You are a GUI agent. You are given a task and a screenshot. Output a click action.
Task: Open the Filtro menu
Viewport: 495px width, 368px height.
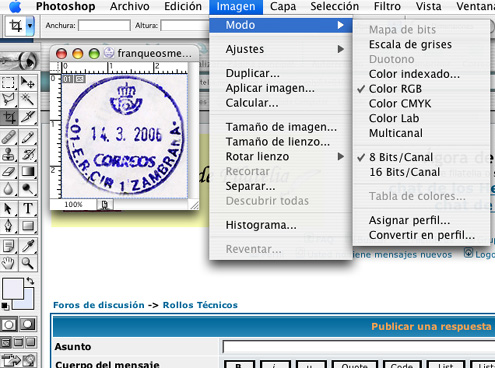click(x=387, y=6)
